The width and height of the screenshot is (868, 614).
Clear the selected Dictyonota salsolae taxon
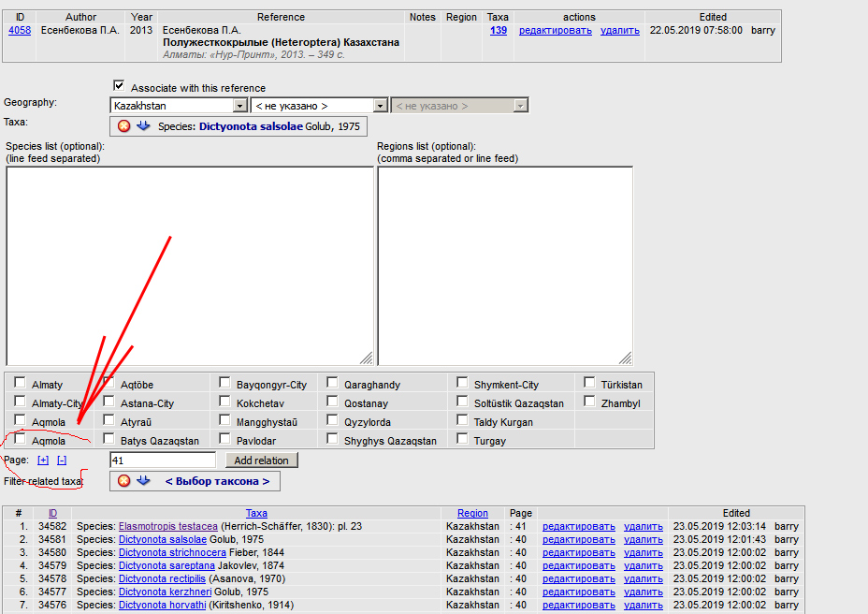123,126
